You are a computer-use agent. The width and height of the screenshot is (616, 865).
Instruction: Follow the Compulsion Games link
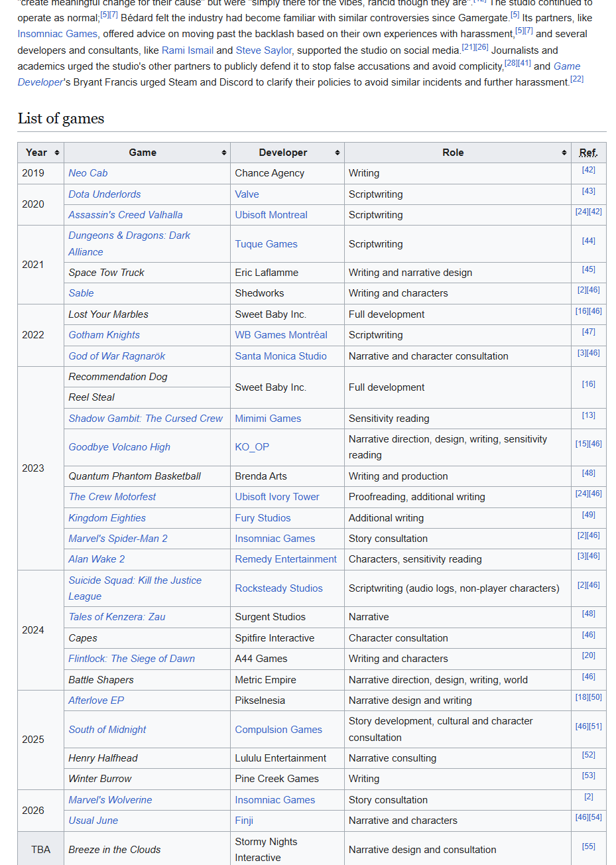tap(278, 730)
